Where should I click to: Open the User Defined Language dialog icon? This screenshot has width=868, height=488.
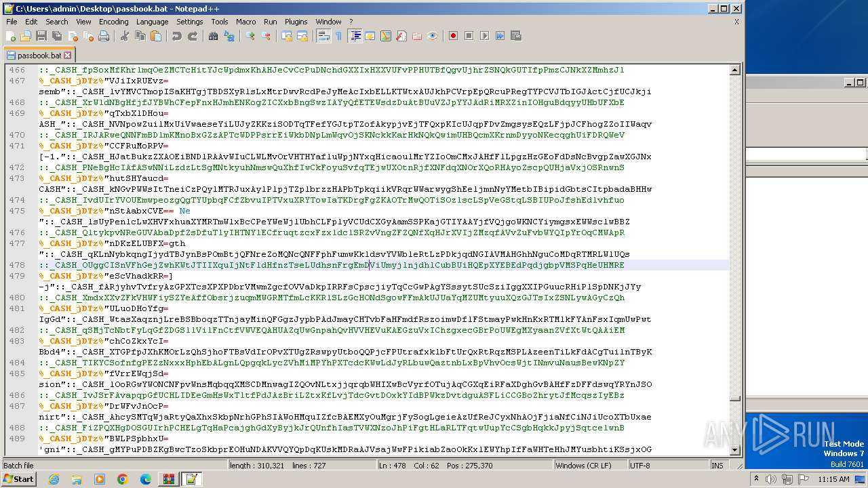tap(370, 36)
